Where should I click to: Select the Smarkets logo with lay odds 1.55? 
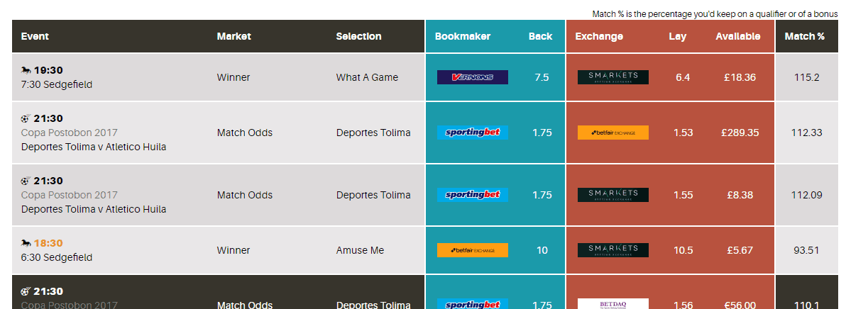612,195
